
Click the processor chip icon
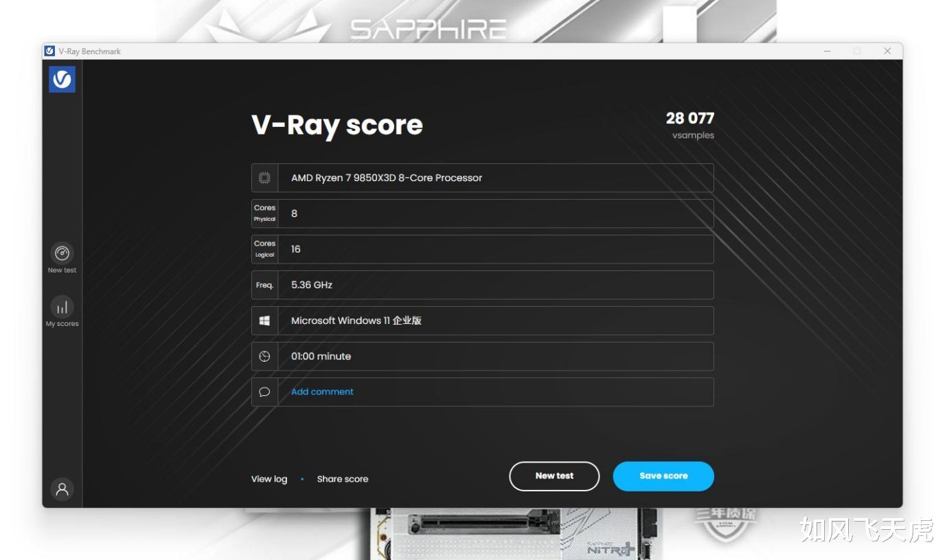264,178
